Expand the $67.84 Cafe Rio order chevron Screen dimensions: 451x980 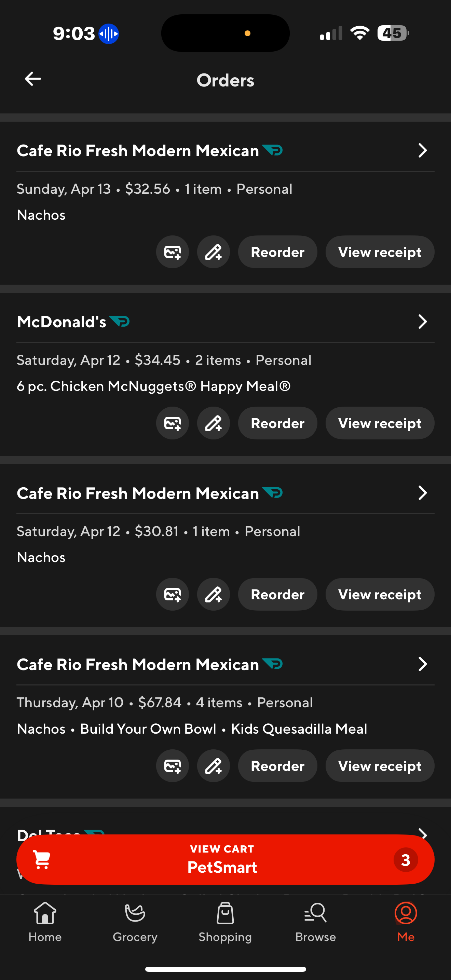[422, 664]
